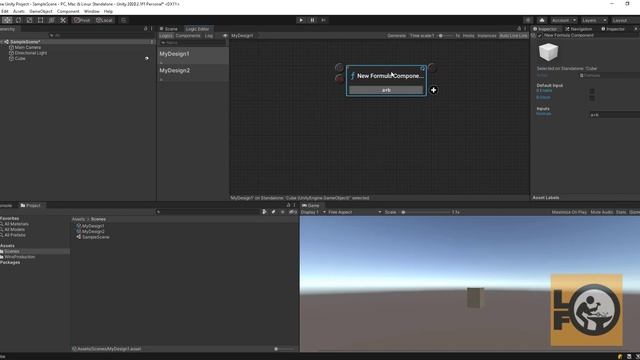The image size is (640, 360).
Task: Toggle the Instances button
Action: (487, 36)
